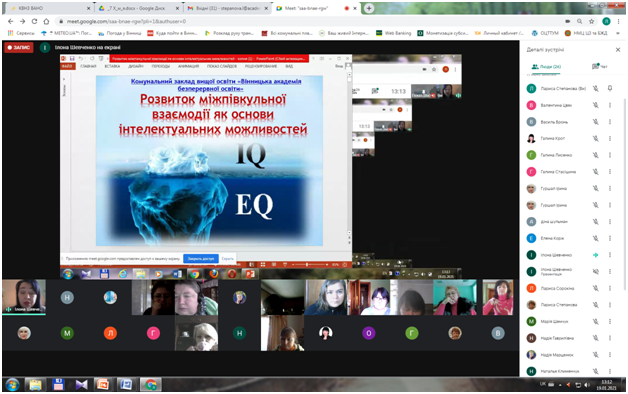
Task: Click the browser forward arrow
Action: (x=22, y=21)
